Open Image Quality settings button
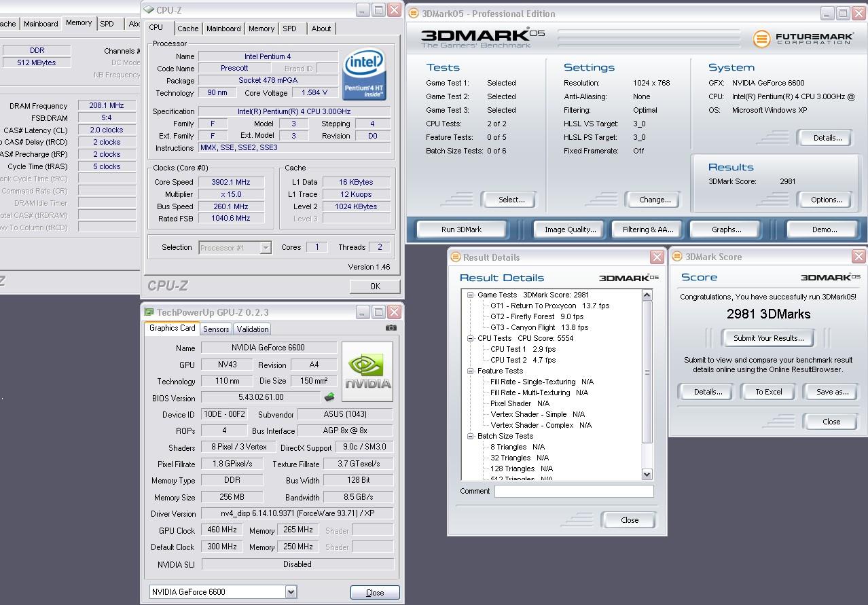The image size is (868, 605). coord(571,230)
